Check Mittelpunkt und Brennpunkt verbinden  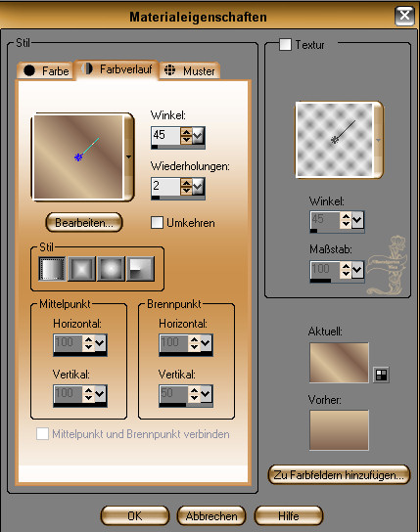point(42,433)
